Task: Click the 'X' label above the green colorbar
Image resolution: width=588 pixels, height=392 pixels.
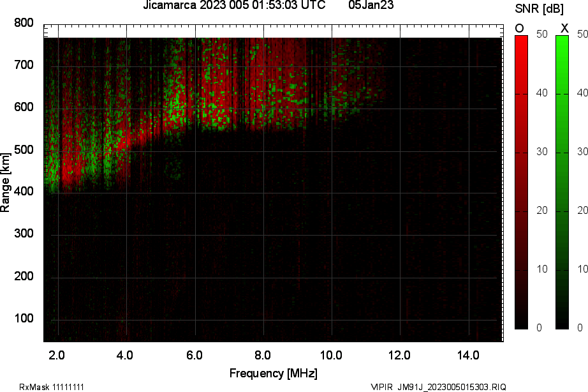Action: [x=564, y=28]
